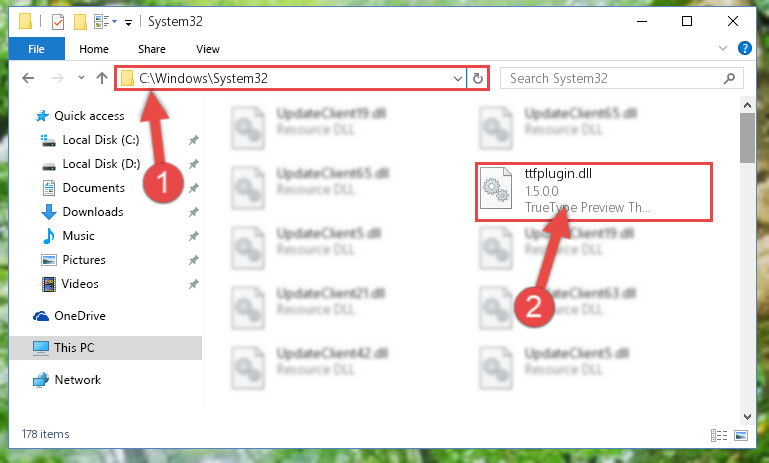Expand the ribbon with the chevron
Viewport: 769px width, 463px height.
(722, 48)
